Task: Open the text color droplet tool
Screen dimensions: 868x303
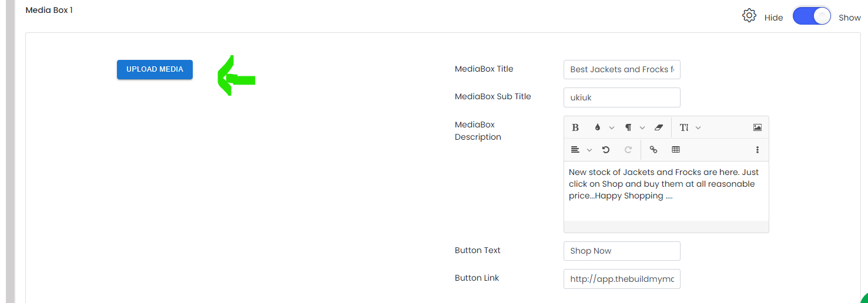Action: pos(598,127)
